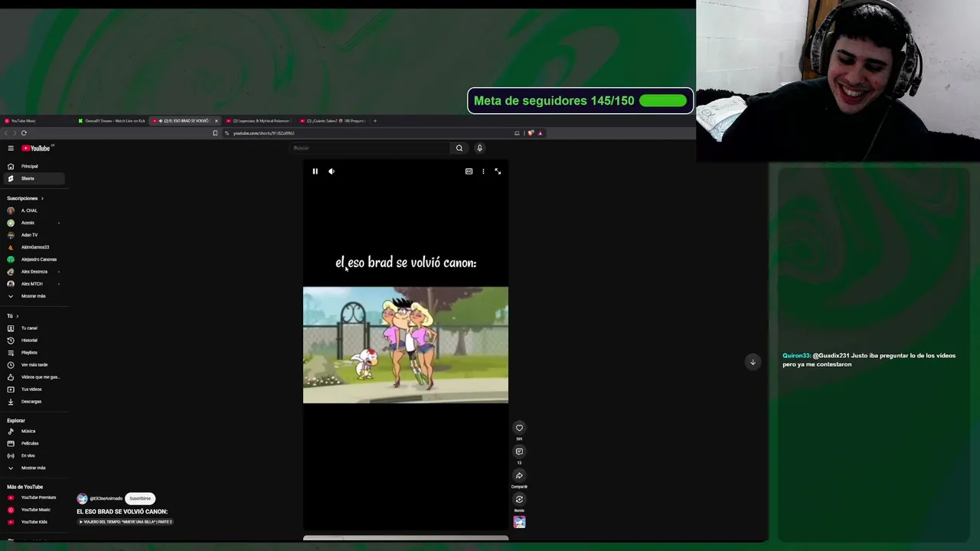Share the Short via Compartir icon

coord(519,475)
